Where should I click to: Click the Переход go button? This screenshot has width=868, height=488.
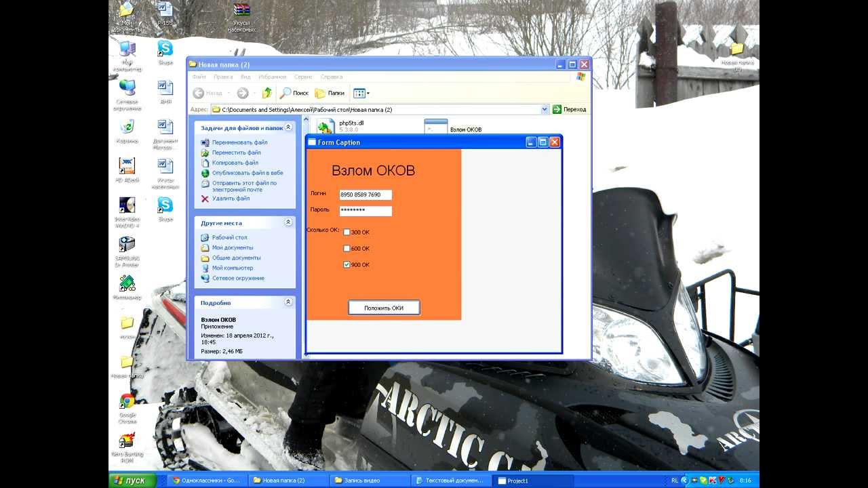pyautogui.click(x=569, y=109)
